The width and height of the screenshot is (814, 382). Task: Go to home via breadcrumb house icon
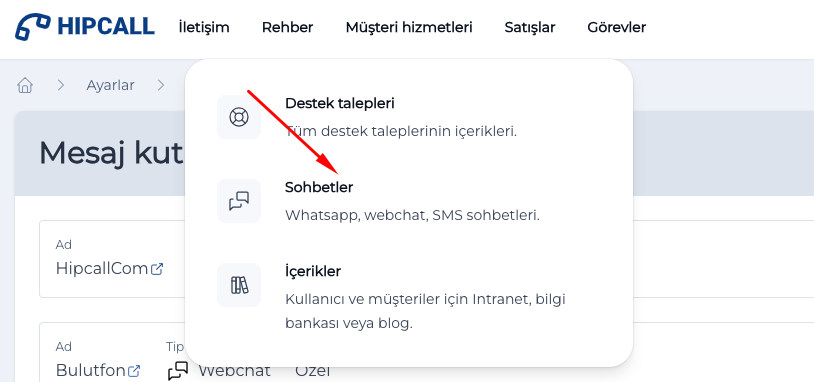coord(24,85)
